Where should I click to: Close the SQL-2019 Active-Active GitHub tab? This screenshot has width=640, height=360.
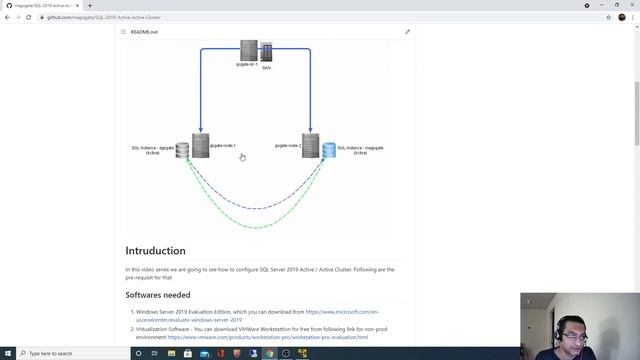point(77,6)
